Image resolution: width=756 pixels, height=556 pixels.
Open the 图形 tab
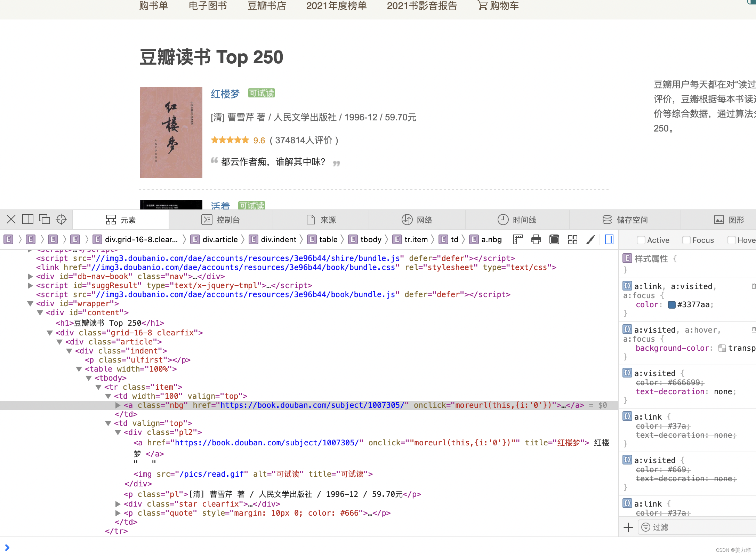pos(729,220)
